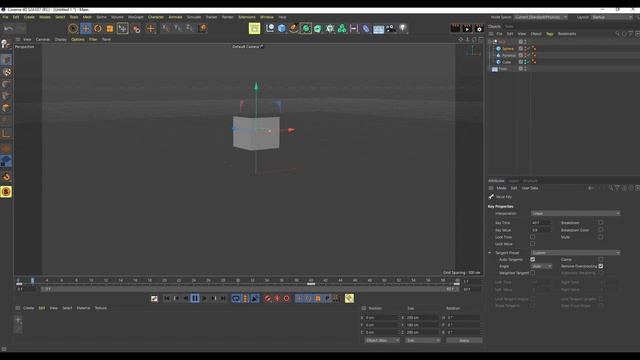The image size is (640, 360).
Task: Toggle the Lock Time checkbox
Action: [532, 237]
